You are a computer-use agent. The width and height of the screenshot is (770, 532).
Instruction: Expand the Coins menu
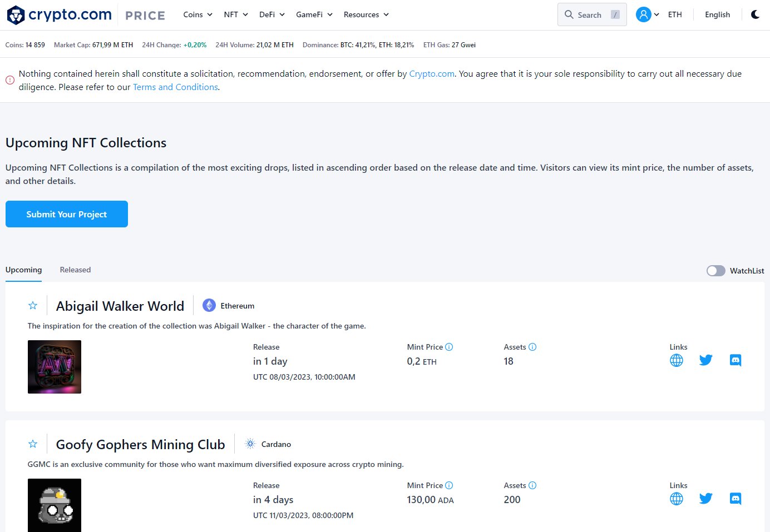198,14
